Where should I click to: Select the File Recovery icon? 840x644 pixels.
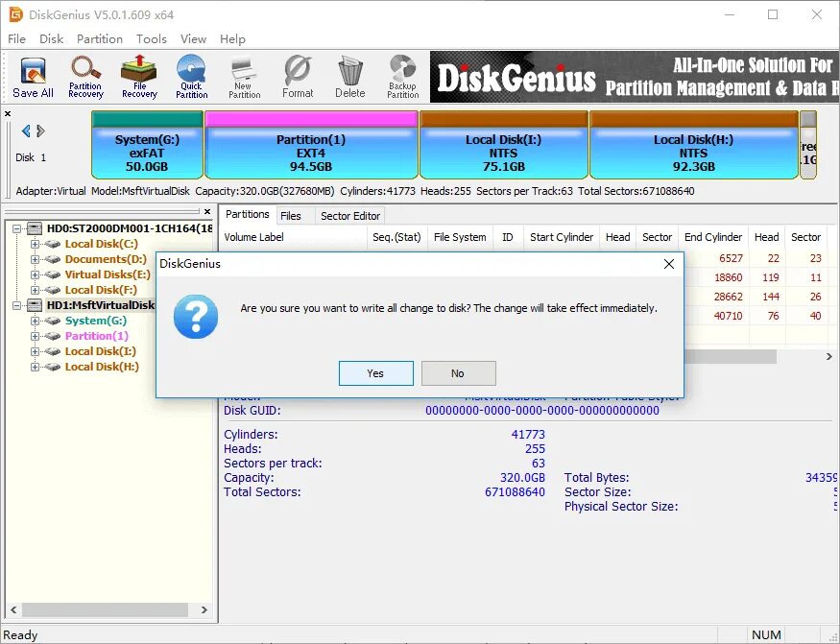(138, 77)
